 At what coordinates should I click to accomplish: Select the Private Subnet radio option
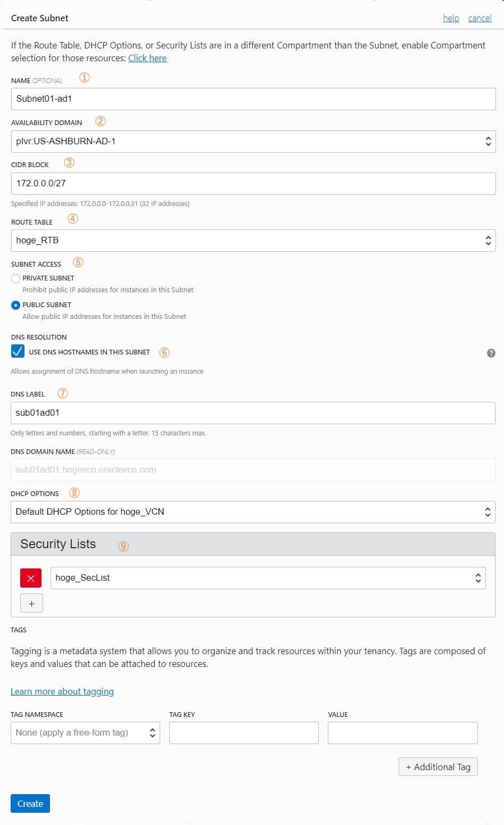click(16, 278)
